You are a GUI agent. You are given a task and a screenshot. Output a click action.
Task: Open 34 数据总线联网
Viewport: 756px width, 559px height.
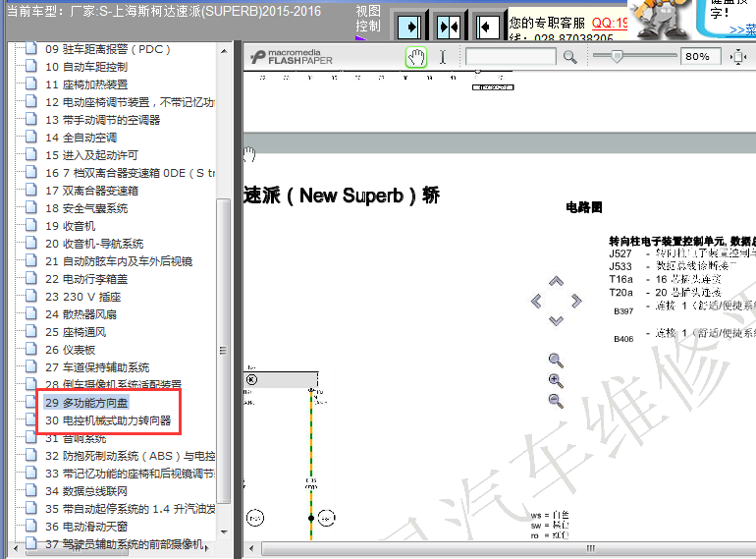86,491
